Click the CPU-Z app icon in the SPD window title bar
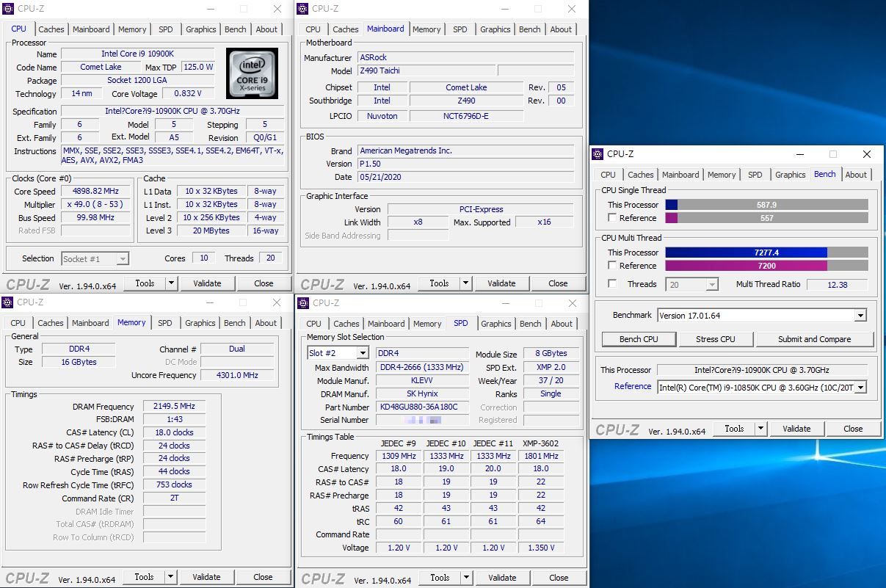Viewport: 886px width, 588px height. tap(303, 302)
